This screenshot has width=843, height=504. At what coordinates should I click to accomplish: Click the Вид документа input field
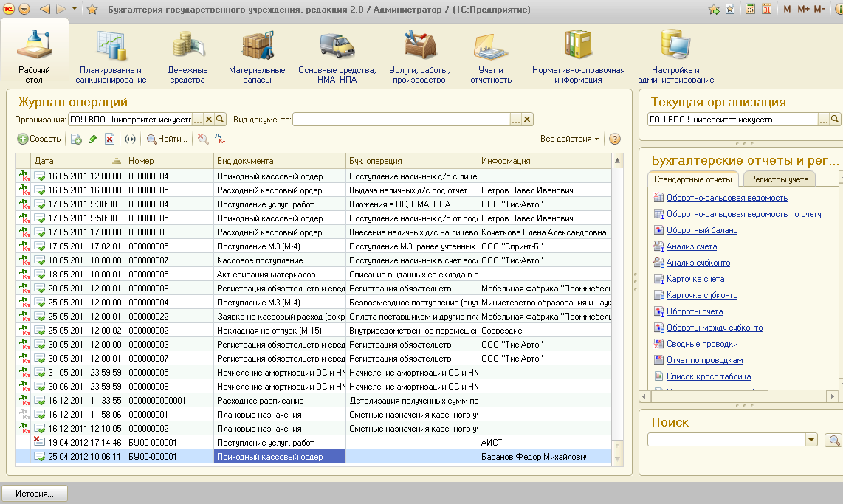click(401, 120)
